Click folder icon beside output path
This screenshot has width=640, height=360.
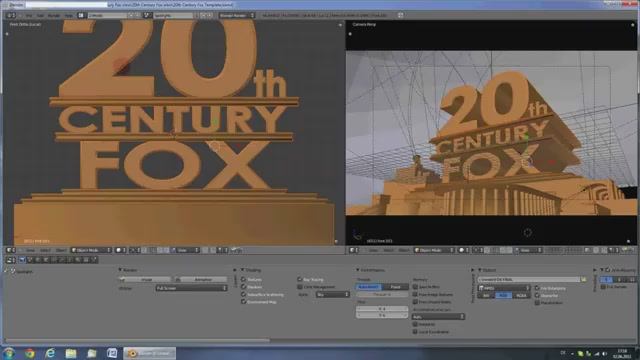point(583,280)
